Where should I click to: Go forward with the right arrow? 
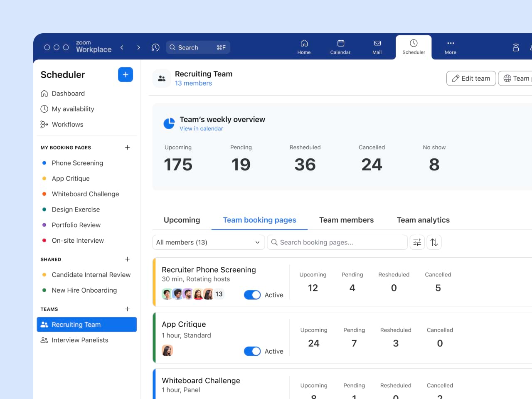[138, 47]
